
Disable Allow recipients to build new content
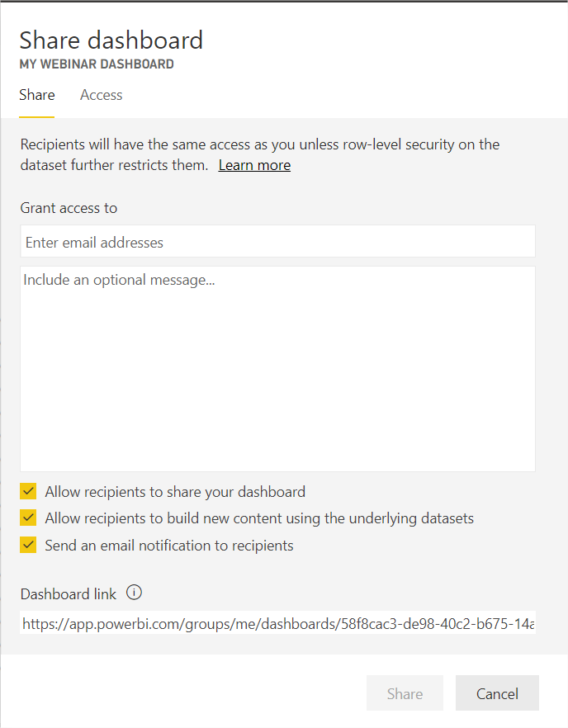coord(27,518)
